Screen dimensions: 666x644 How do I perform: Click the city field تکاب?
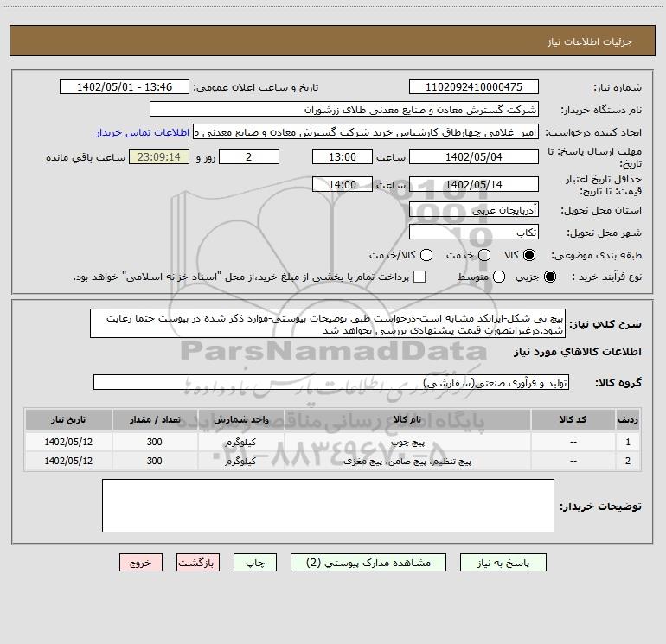click(x=474, y=233)
